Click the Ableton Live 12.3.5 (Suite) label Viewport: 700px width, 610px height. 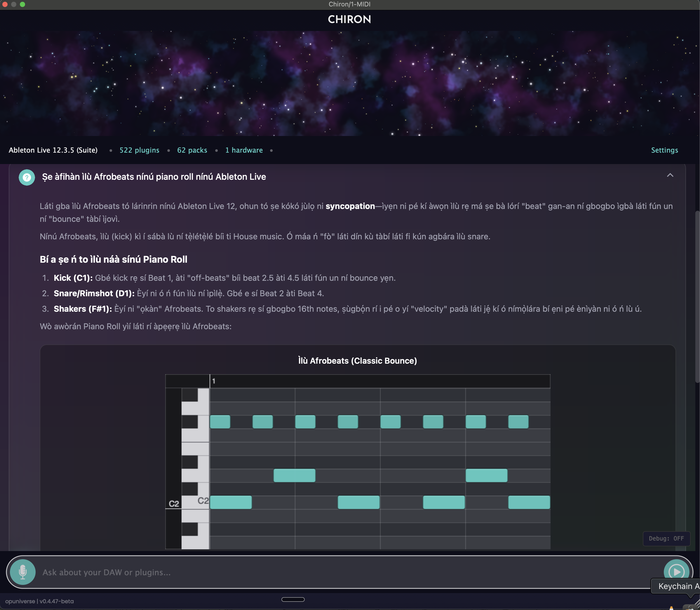click(53, 150)
